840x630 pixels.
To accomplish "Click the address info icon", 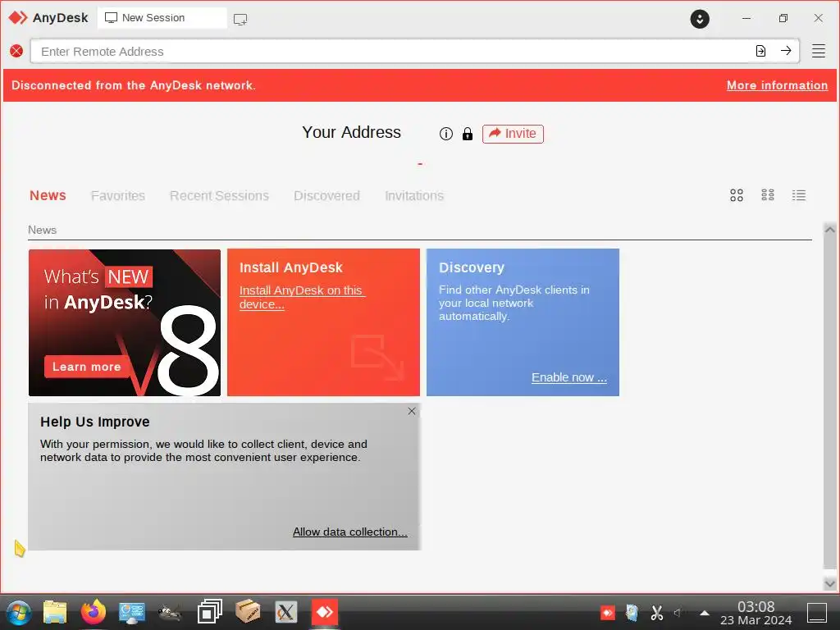I will click(445, 134).
